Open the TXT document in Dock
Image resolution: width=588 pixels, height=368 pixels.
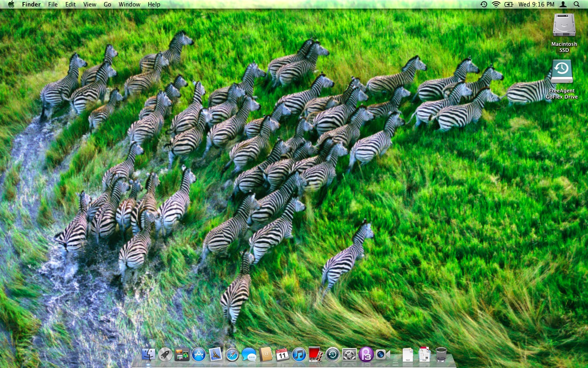click(x=408, y=355)
